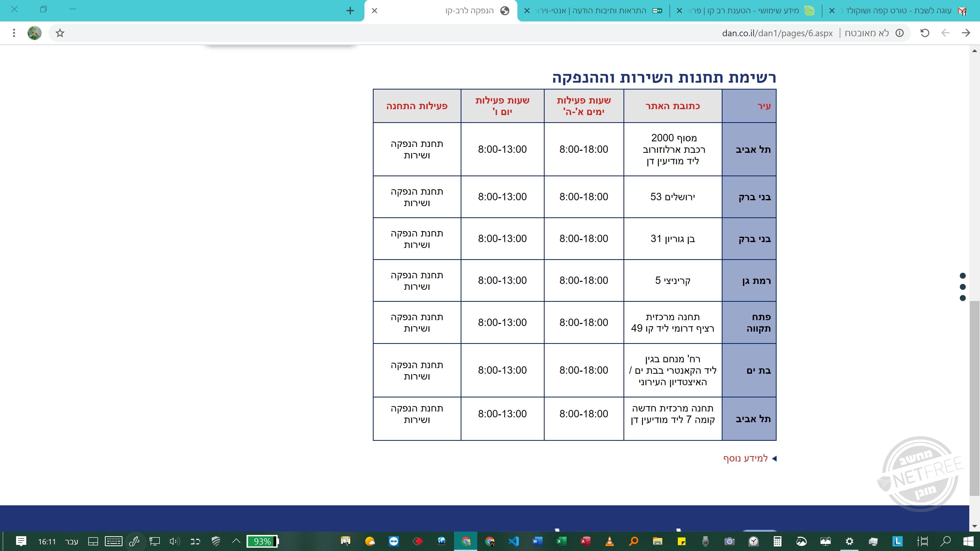Bookmark this page with star icon
Screen dimensions: 980x551
60,33
